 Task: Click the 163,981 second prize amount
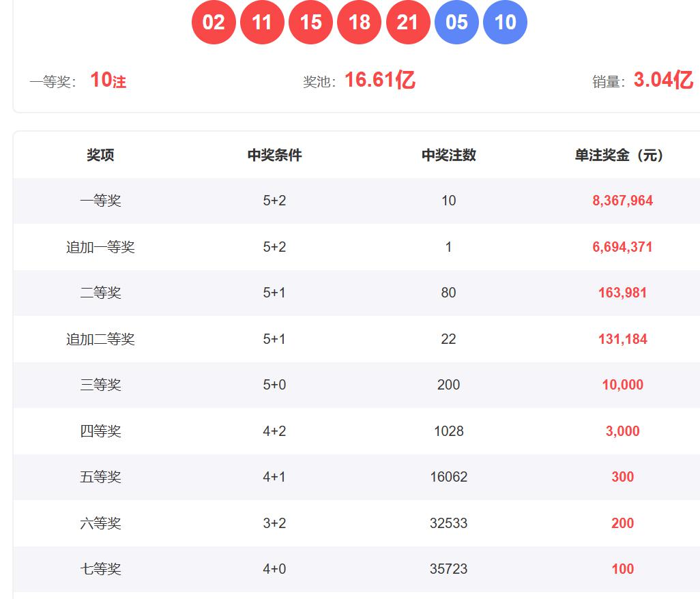[622, 293]
